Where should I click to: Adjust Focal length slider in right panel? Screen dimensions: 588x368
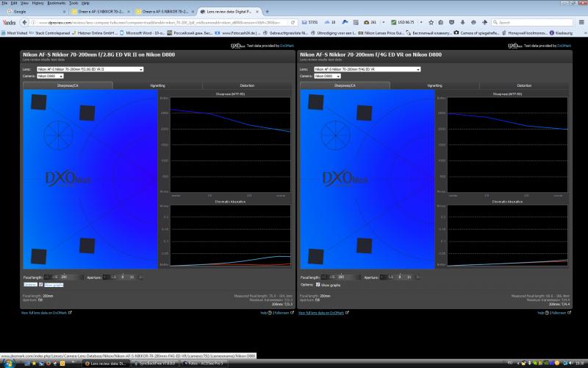[x=341, y=277]
